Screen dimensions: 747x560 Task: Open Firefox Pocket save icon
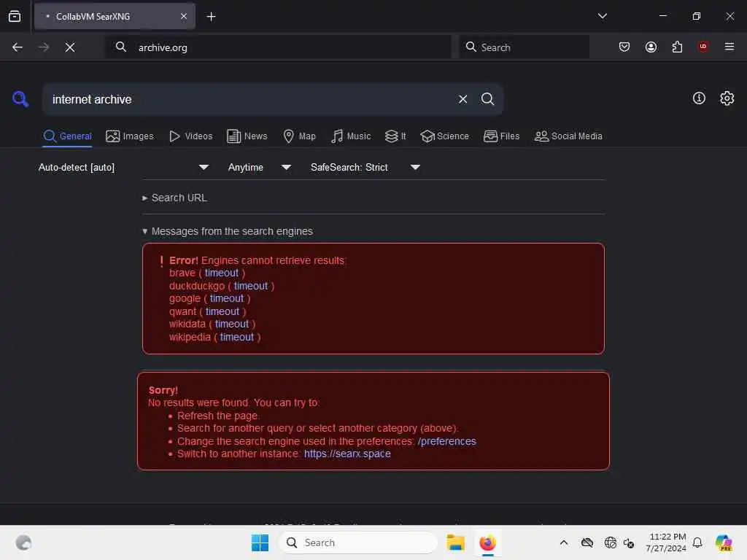[624, 47]
